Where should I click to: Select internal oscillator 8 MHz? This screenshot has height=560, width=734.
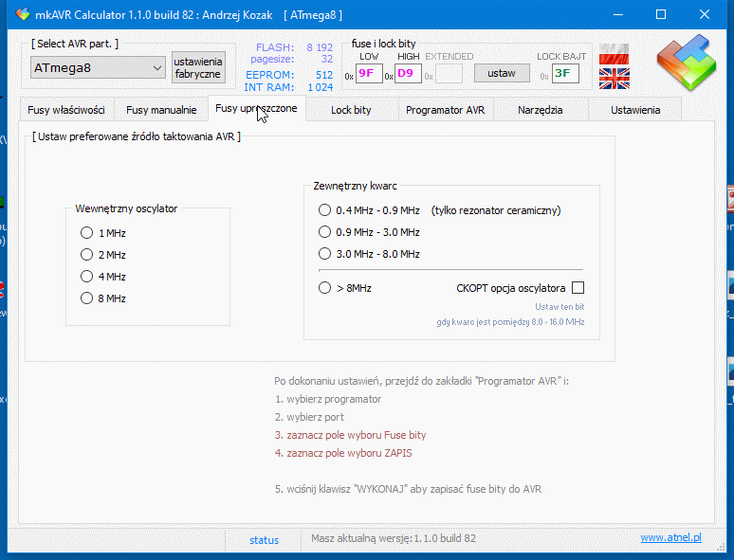click(x=87, y=298)
